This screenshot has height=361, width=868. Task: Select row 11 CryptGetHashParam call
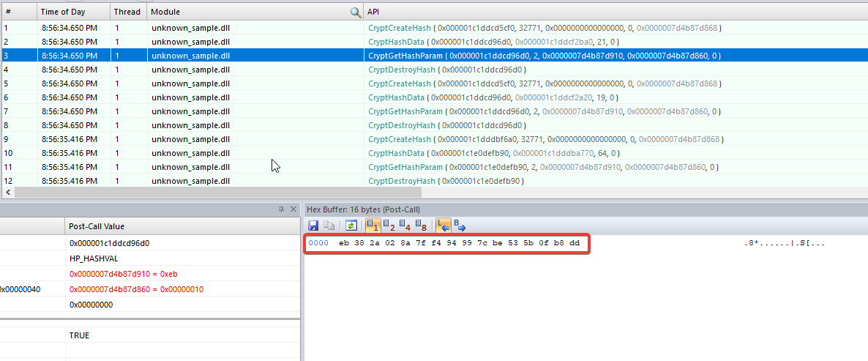[434, 167]
